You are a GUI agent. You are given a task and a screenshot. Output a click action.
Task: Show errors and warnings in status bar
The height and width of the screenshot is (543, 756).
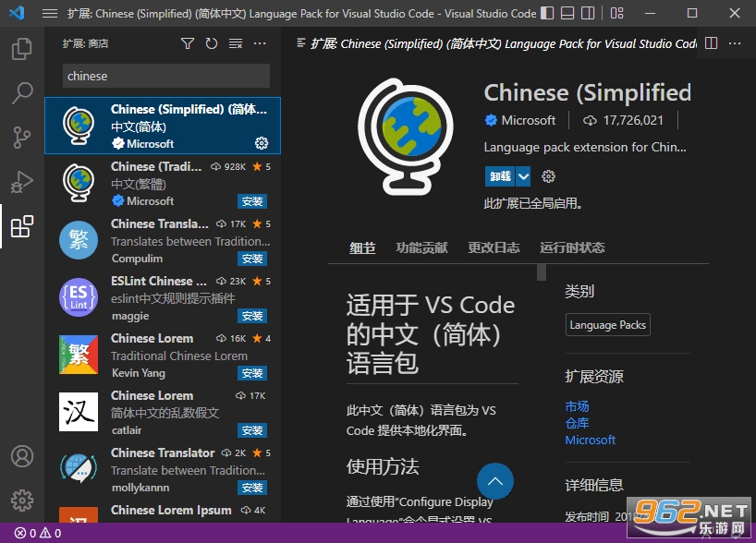[38, 533]
